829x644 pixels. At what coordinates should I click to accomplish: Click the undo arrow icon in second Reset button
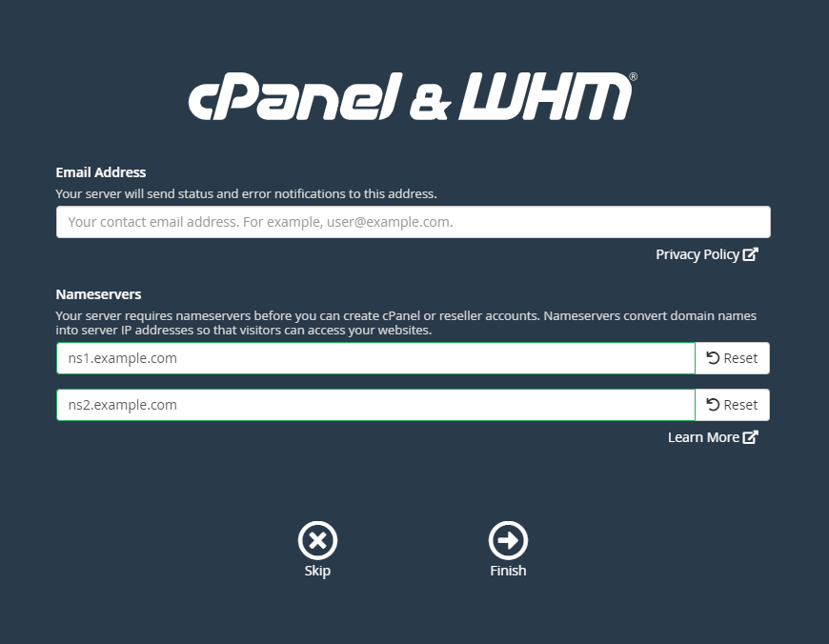coord(713,405)
